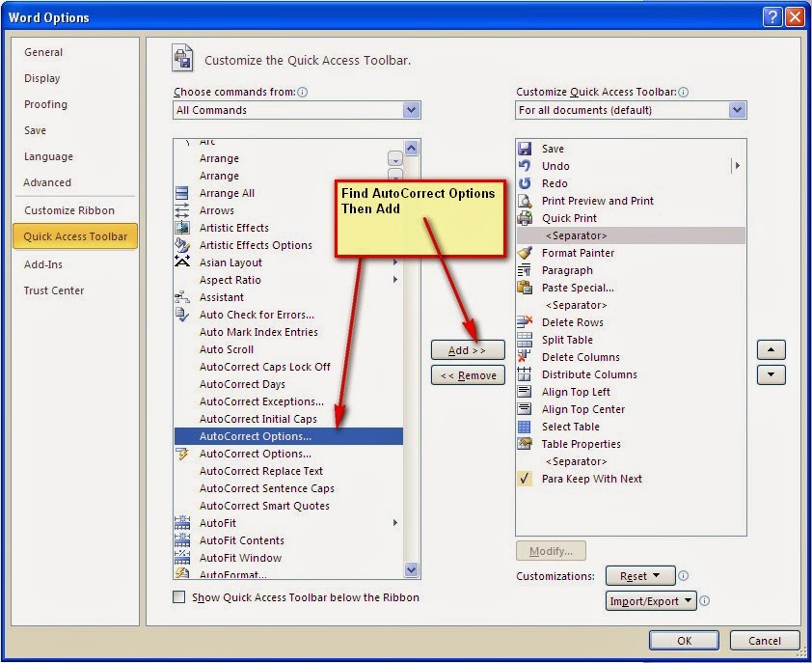Click the commands list scroll-up arrow
Viewport: 812px width, 663px height.
[x=411, y=149]
